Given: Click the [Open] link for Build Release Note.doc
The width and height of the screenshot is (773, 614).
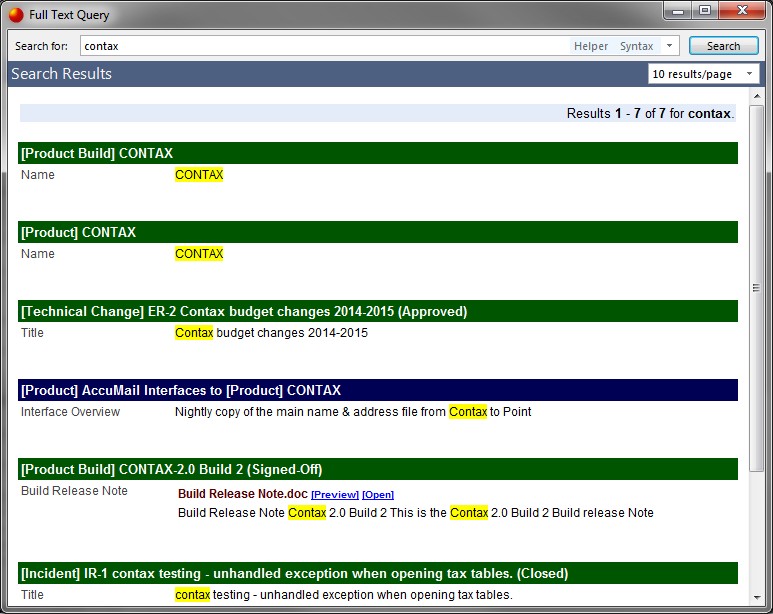Looking at the screenshot, I should click(378, 495).
